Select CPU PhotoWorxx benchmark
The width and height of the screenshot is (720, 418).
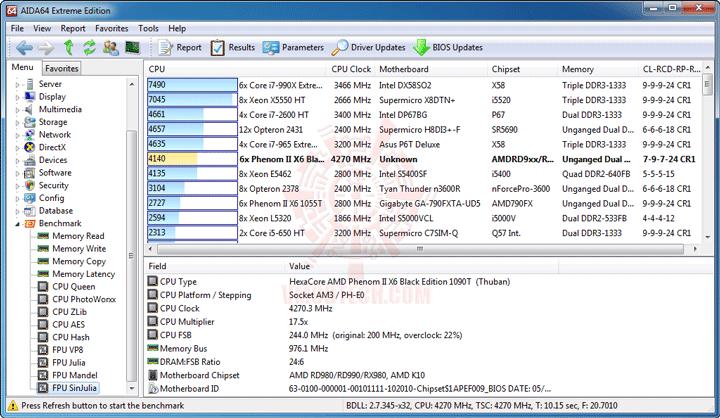[84, 299]
